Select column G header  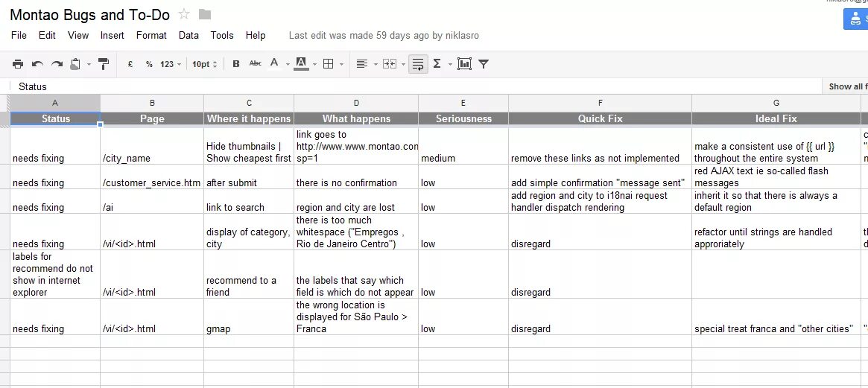coord(776,102)
